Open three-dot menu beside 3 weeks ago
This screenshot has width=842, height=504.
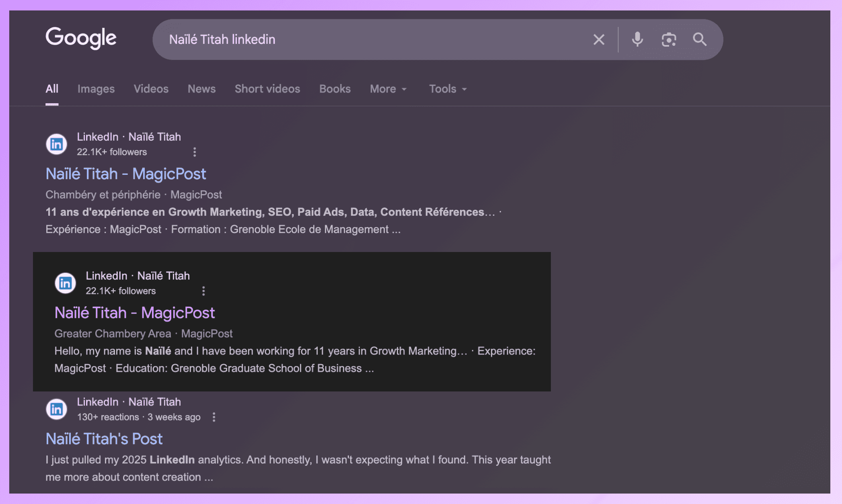(x=214, y=417)
